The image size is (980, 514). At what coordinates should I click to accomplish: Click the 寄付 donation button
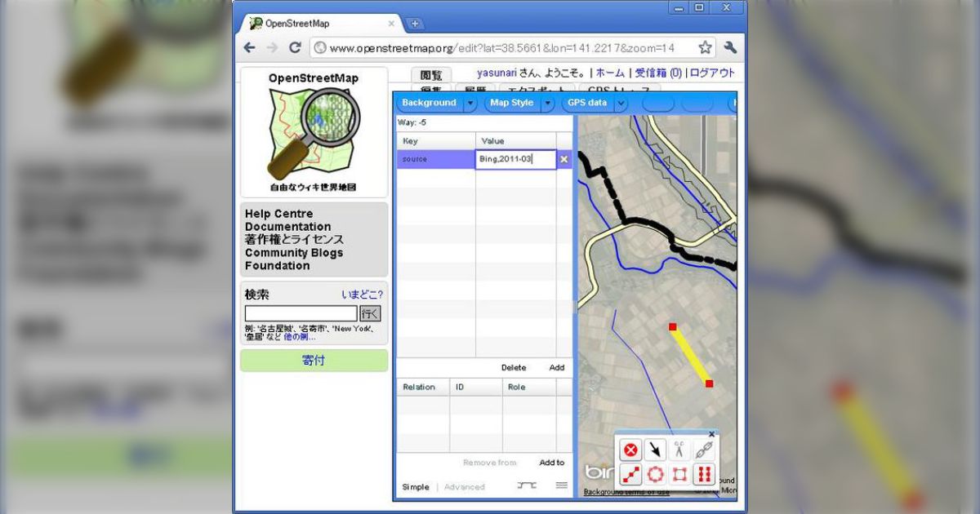[x=314, y=360]
